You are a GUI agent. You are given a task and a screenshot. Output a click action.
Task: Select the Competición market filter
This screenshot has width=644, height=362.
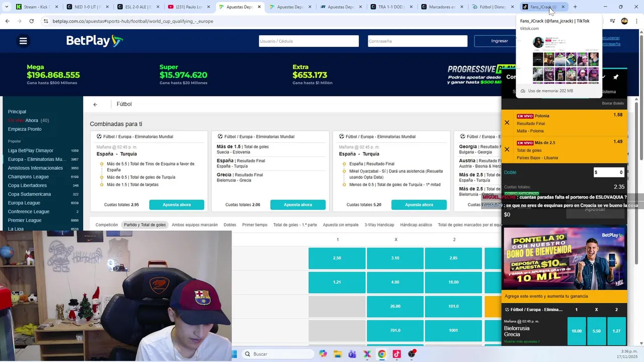[107, 225]
